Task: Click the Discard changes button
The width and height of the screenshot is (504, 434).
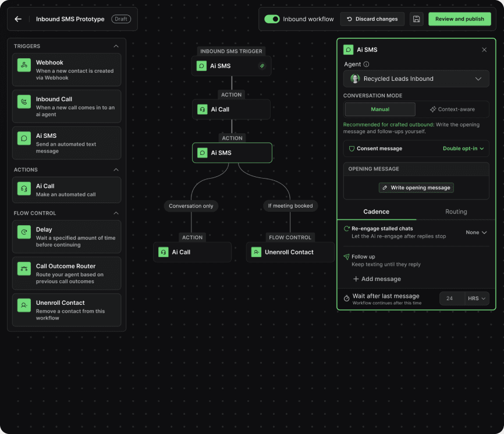Action: (372, 19)
